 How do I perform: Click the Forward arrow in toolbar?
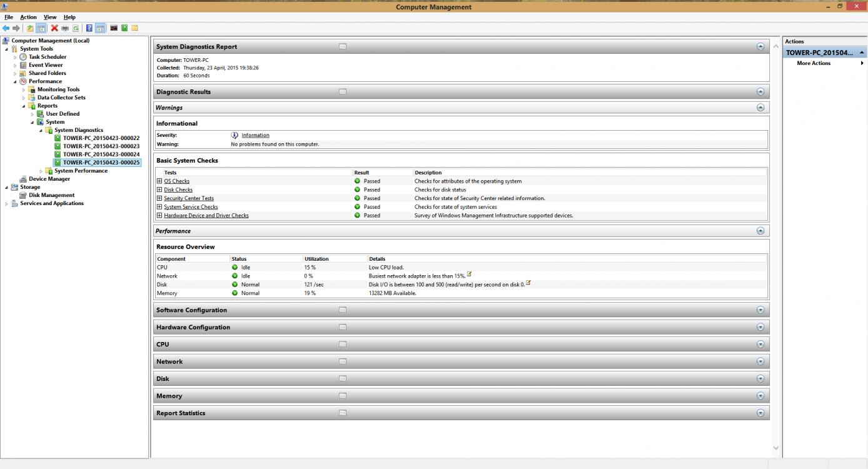pos(16,28)
